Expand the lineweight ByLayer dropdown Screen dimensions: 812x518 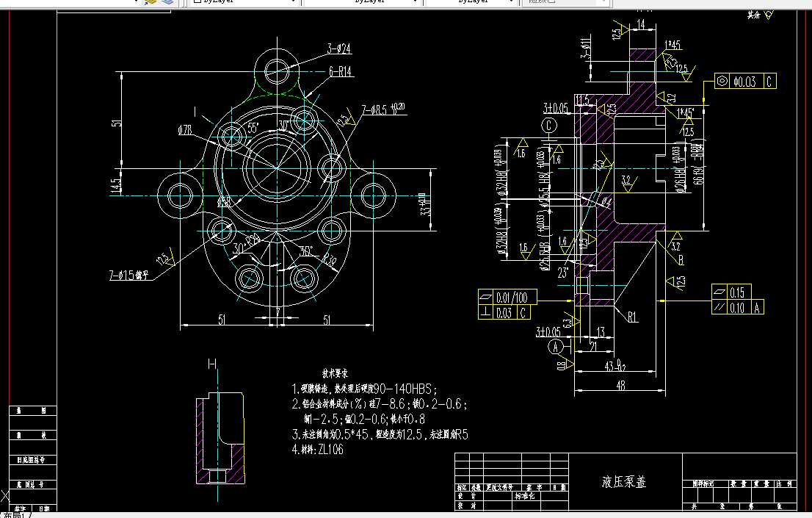tap(510, 2)
